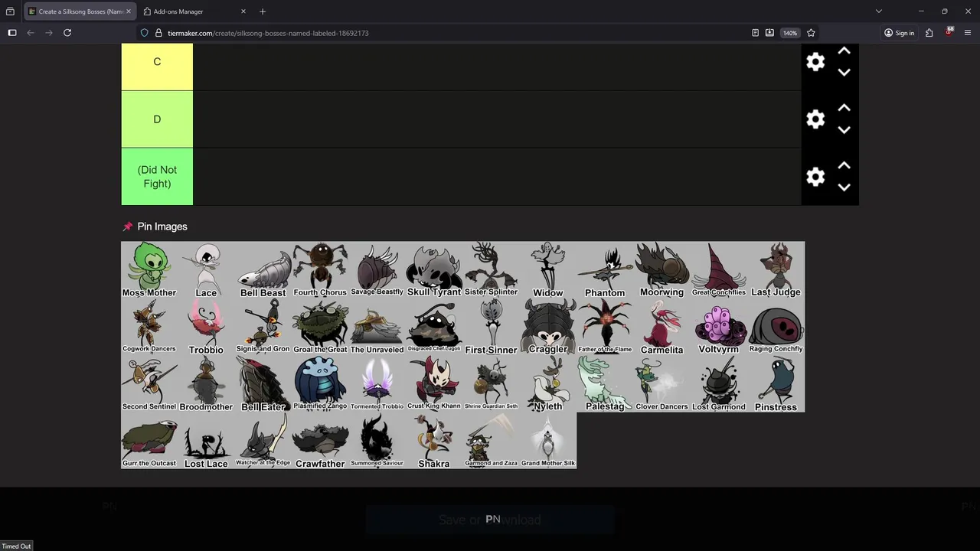Click the yellow C tier label

click(x=157, y=67)
